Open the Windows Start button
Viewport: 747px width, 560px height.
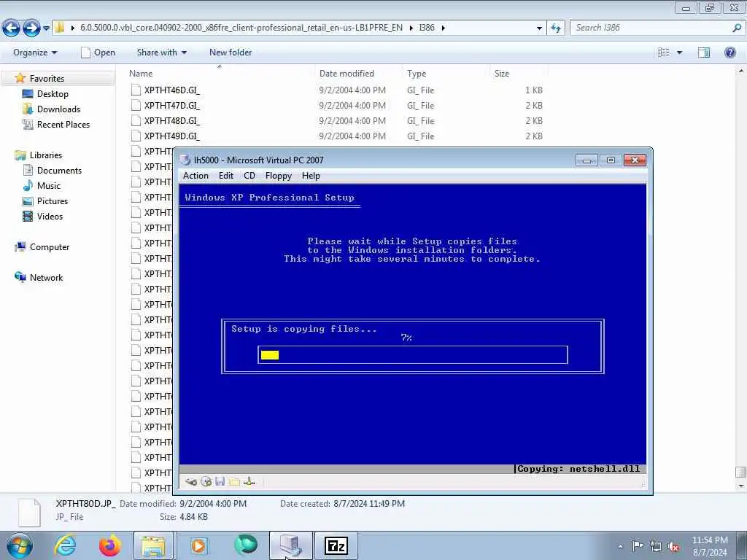[x=20, y=545]
